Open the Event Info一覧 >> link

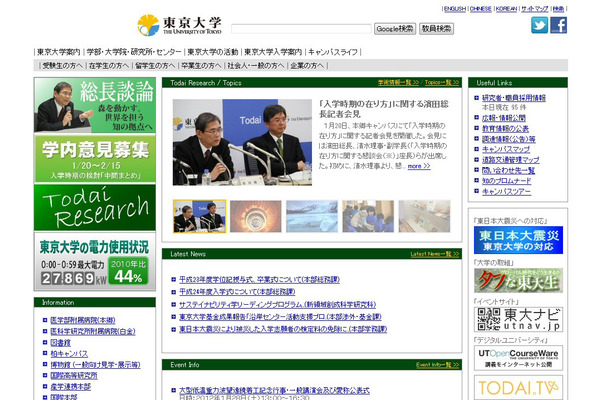[438, 365]
